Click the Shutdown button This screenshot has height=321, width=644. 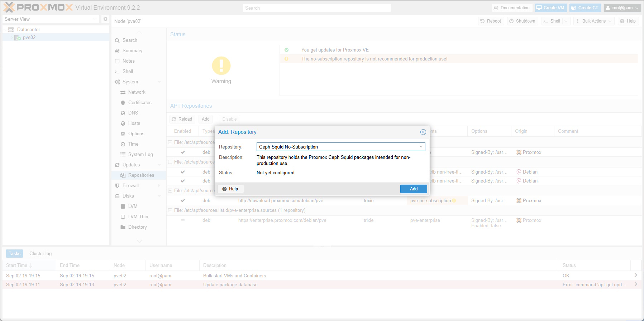click(x=523, y=21)
